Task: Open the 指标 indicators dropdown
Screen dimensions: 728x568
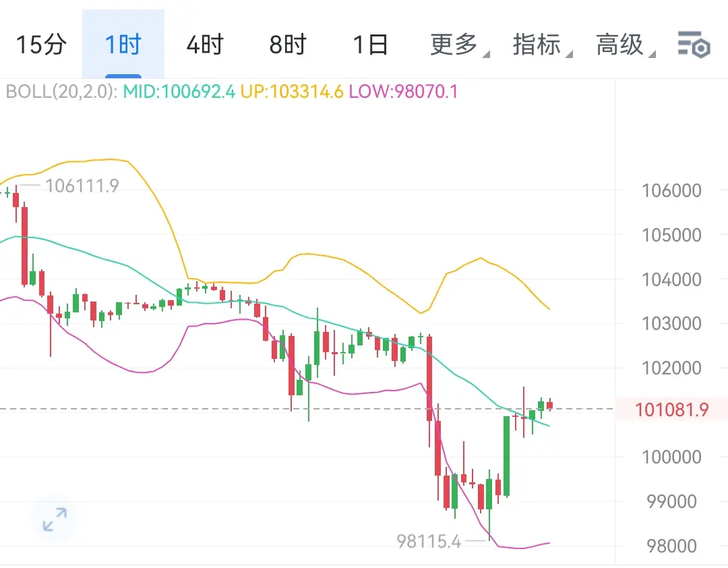Action: click(x=542, y=45)
